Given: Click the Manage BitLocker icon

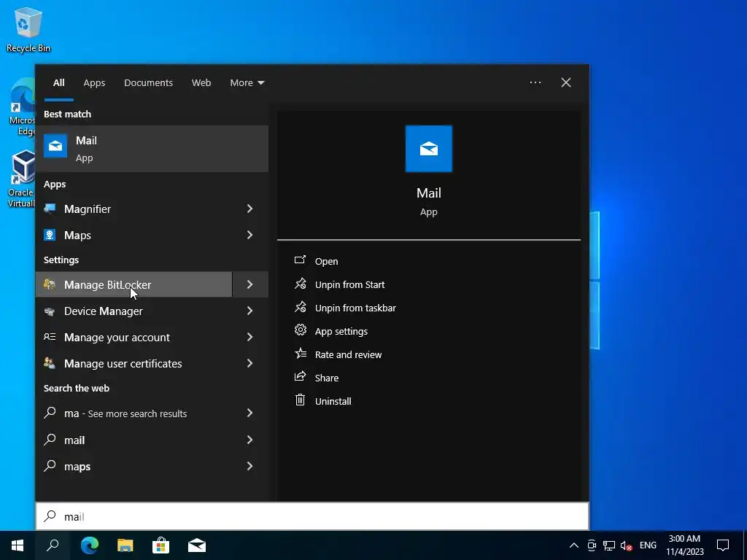Looking at the screenshot, I should [x=50, y=284].
